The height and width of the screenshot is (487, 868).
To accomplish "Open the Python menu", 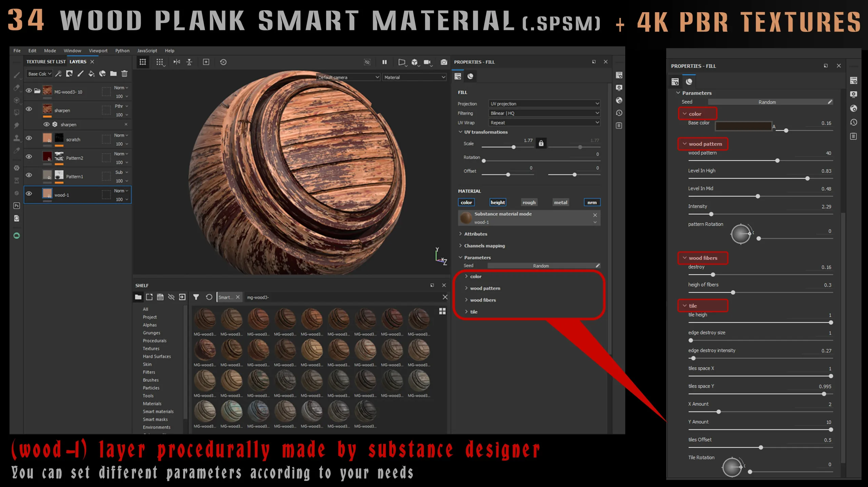I will pos(122,51).
